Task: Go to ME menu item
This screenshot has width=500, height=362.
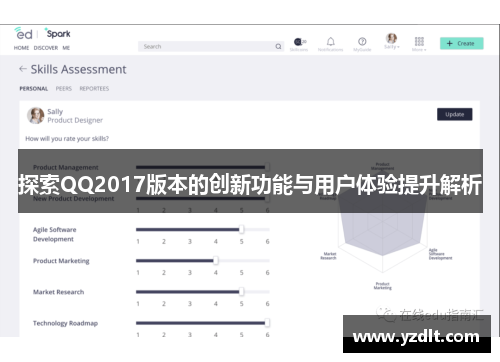Action: 66,48
